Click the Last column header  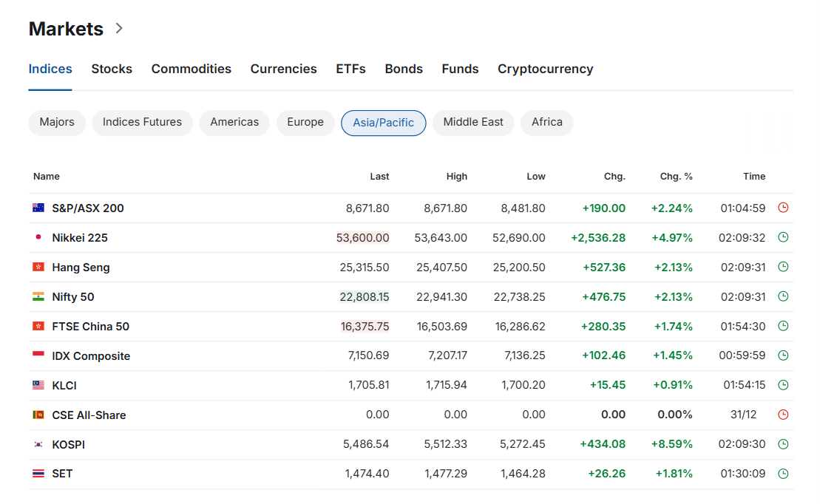click(379, 177)
